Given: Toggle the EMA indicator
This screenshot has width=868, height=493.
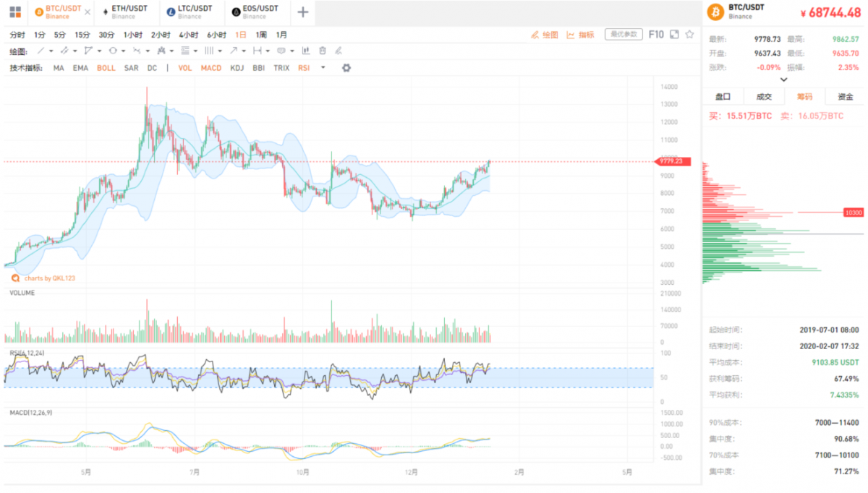Looking at the screenshot, I should [x=80, y=68].
